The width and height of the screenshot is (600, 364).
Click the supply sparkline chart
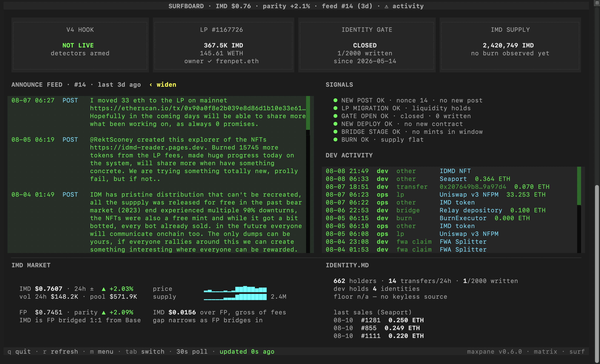click(x=235, y=297)
